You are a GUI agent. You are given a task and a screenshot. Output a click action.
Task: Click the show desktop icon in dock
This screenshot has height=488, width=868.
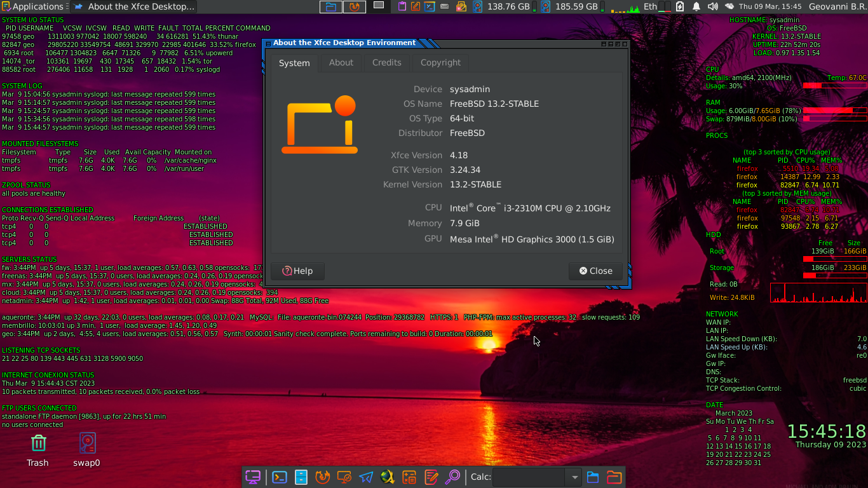click(x=253, y=477)
